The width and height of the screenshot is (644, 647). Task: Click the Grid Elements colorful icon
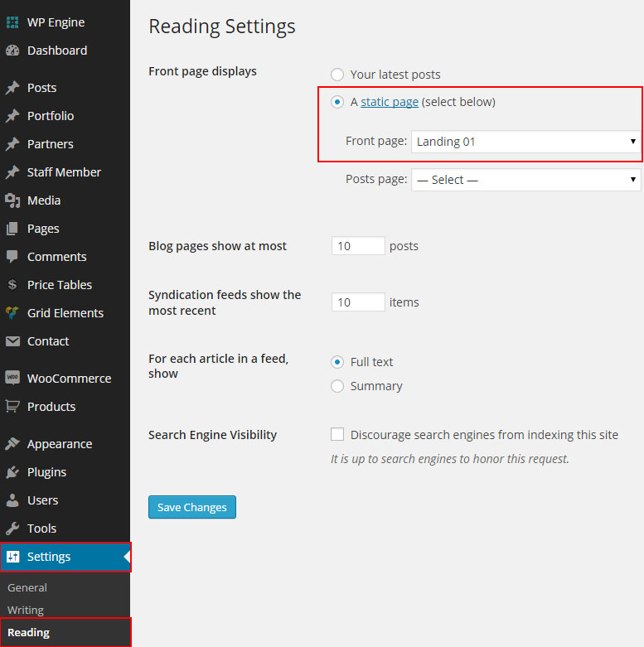pyautogui.click(x=12, y=313)
